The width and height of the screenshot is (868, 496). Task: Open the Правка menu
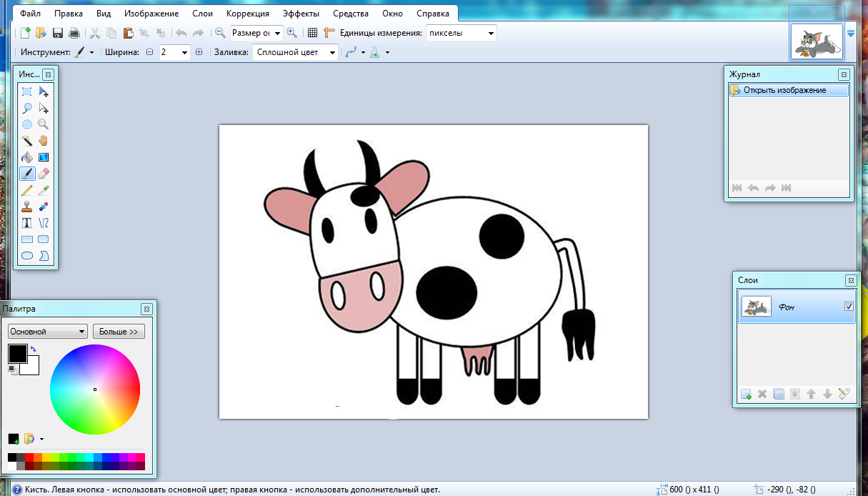click(x=69, y=14)
